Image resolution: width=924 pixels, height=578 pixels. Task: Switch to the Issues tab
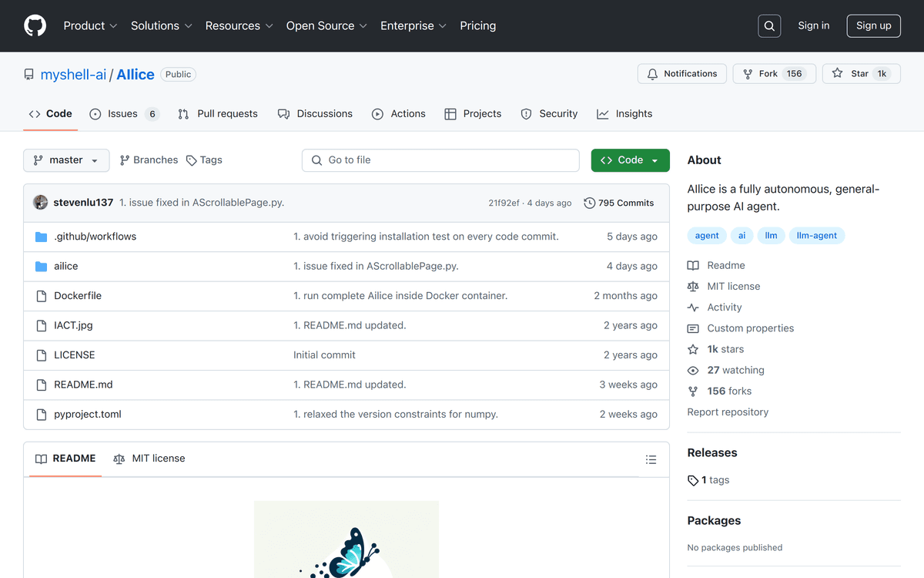click(123, 114)
